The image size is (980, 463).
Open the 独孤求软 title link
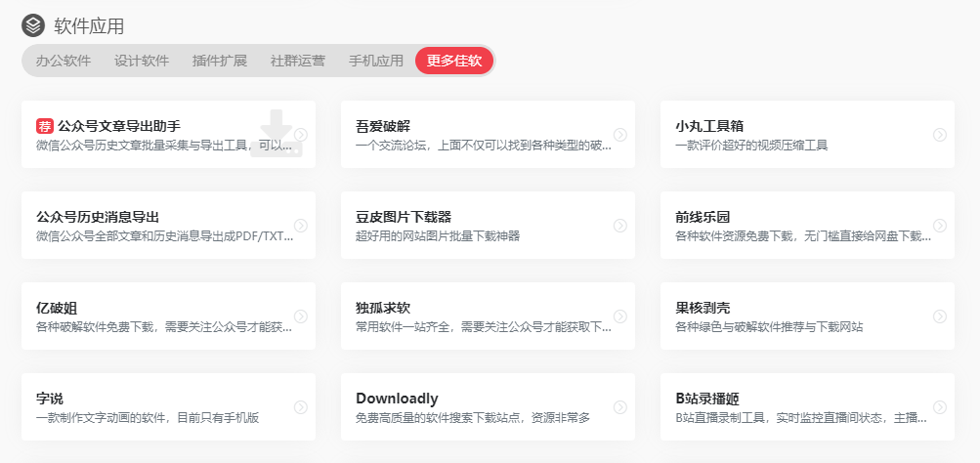383,308
